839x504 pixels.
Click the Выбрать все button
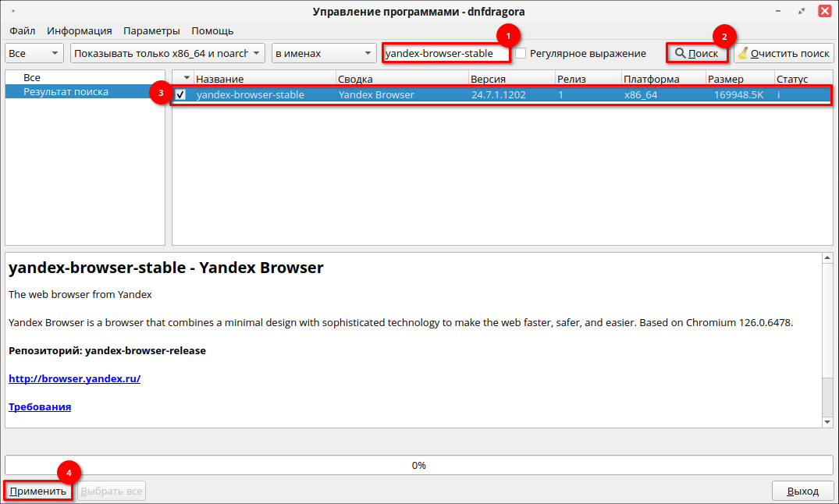[x=112, y=491]
